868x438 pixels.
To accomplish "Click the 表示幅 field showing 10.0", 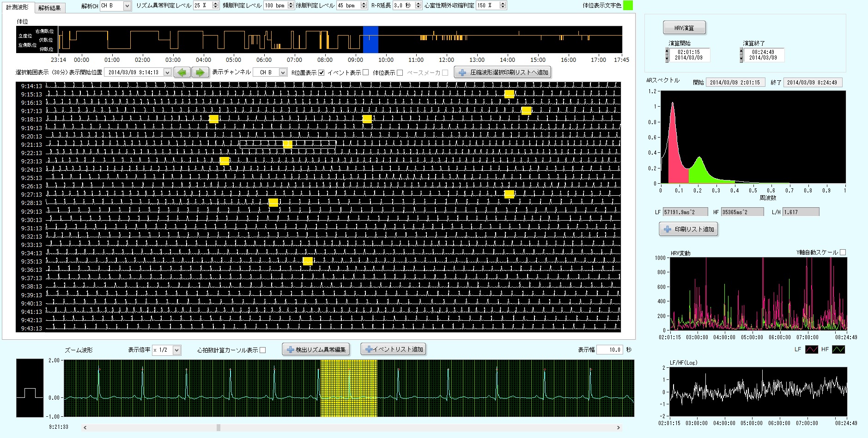I will pos(610,350).
